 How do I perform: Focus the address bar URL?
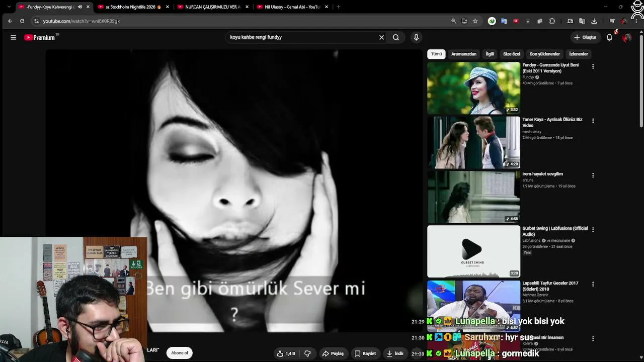(82, 21)
